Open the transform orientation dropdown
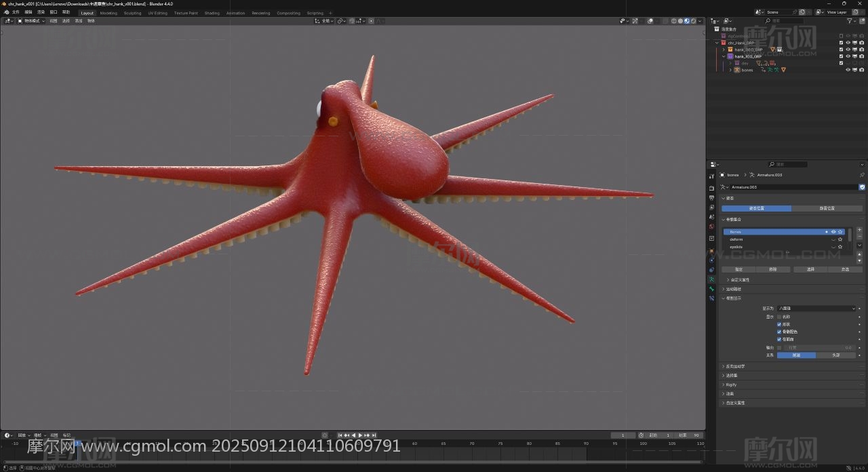Viewport: 868px width, 472px height. point(325,21)
